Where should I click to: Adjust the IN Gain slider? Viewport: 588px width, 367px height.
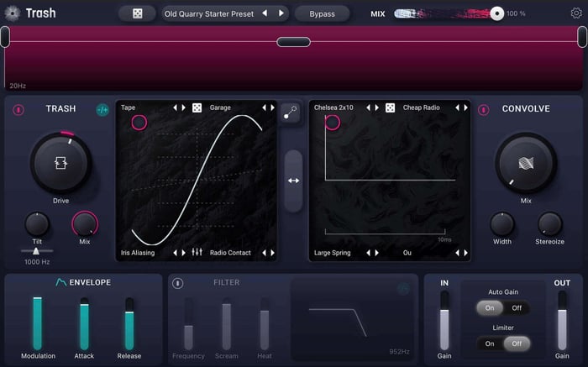pyautogui.click(x=444, y=321)
